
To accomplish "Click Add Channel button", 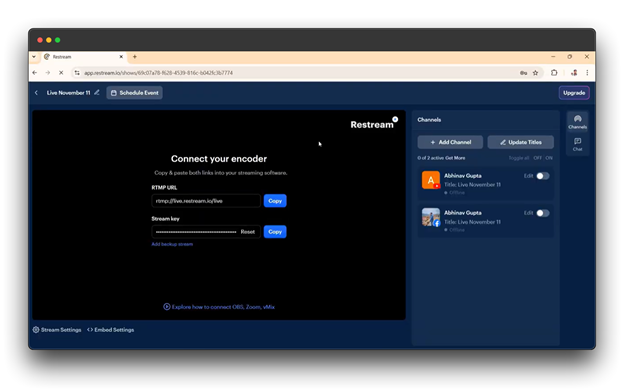I will (450, 142).
